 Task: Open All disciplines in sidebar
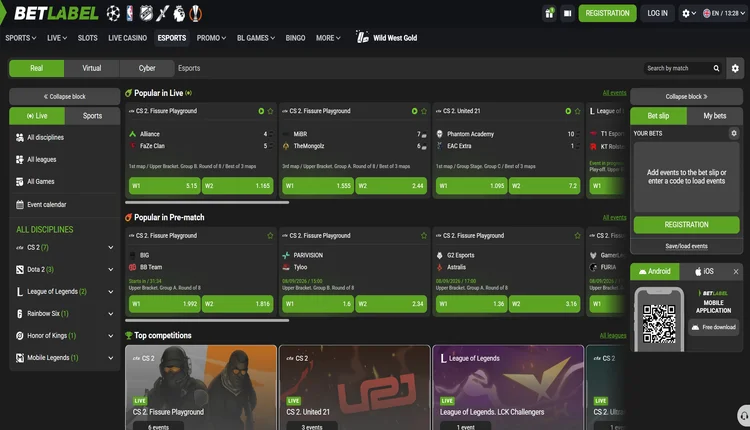click(x=64, y=137)
